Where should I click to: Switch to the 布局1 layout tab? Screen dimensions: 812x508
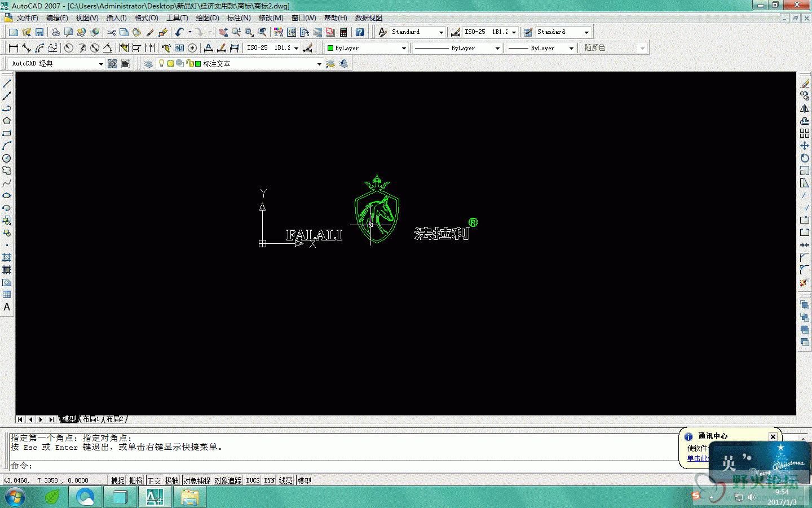click(90, 419)
